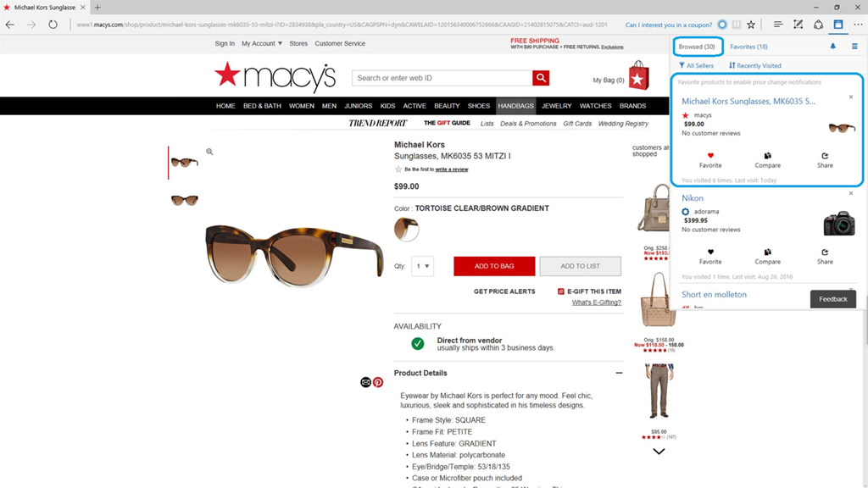Image resolution: width=868 pixels, height=488 pixels.
Task: Switch to the Favorites (18) tab
Action: tap(748, 47)
